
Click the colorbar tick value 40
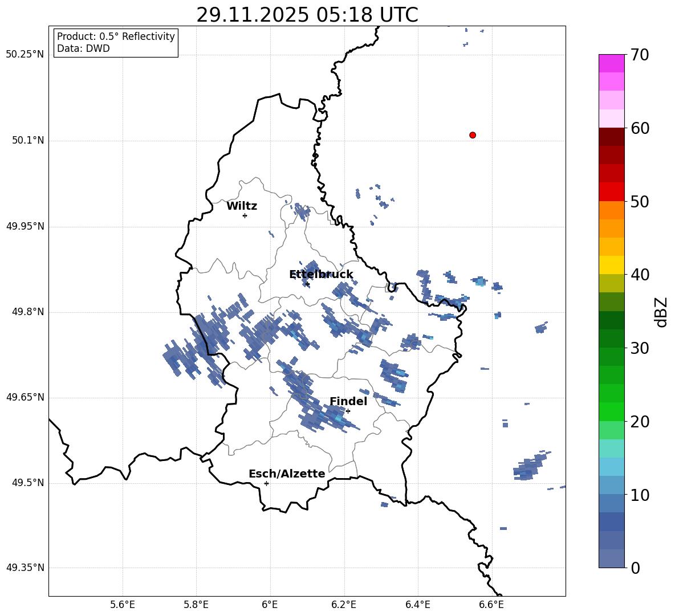tap(640, 275)
